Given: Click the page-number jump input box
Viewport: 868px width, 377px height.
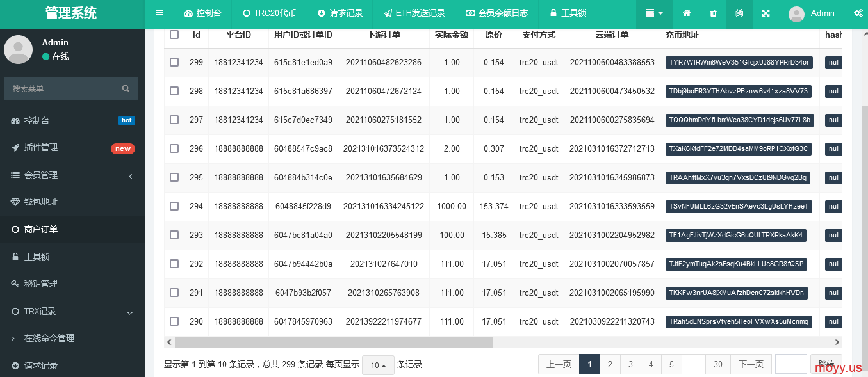Looking at the screenshot, I should (x=791, y=364).
